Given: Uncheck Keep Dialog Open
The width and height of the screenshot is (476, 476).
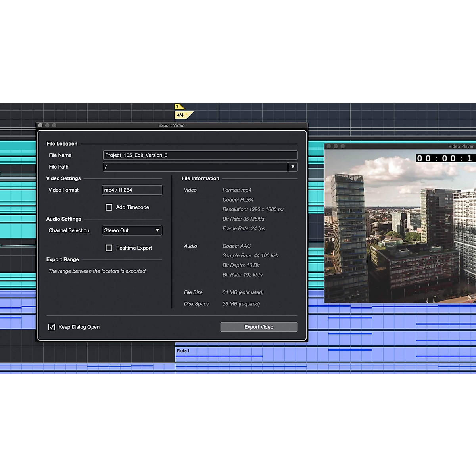Looking at the screenshot, I should [x=52, y=327].
